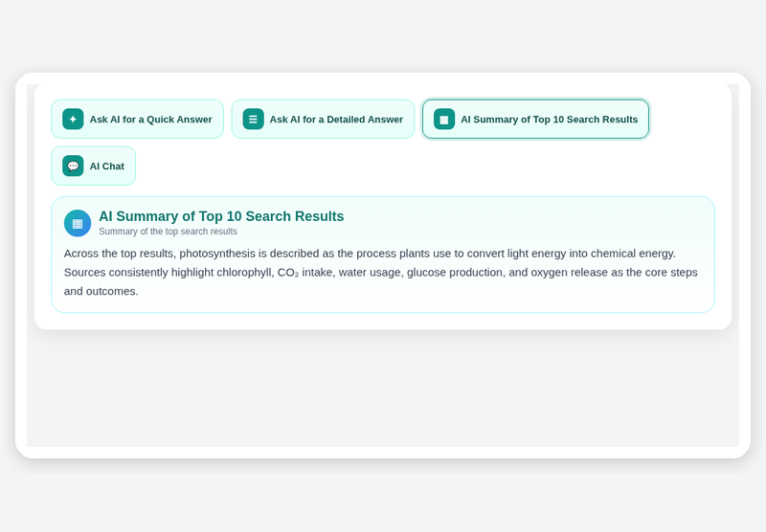The width and height of the screenshot is (766, 532).
Task: Select the Ask AI for a Quick Answer label
Action: [150, 120]
